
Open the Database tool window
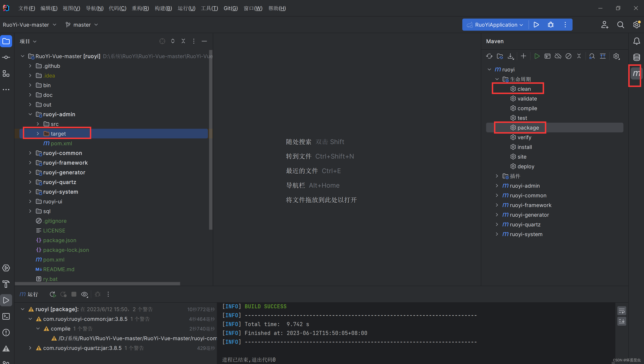637,57
